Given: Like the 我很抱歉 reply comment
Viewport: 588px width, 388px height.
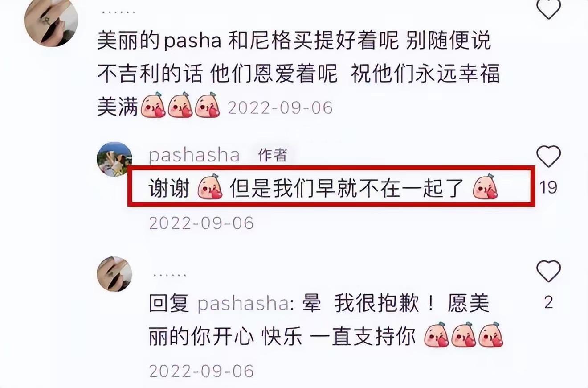Looking at the screenshot, I should [x=548, y=271].
